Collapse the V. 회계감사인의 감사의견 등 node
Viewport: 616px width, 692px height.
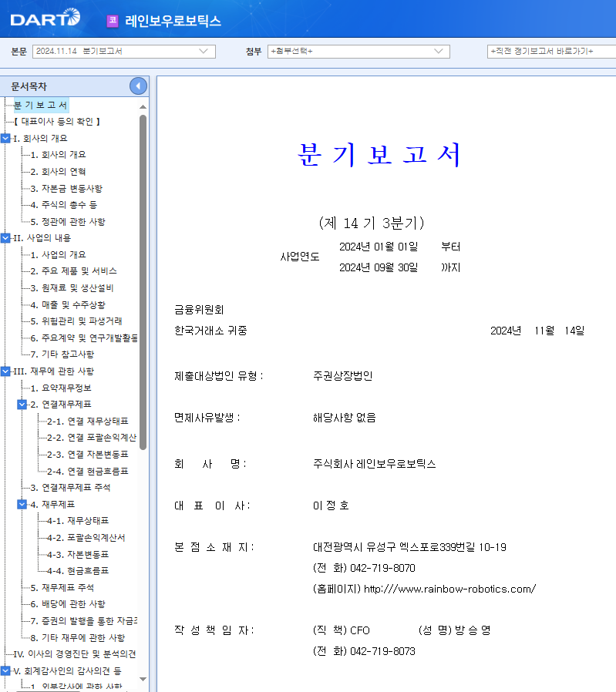pos(5,671)
